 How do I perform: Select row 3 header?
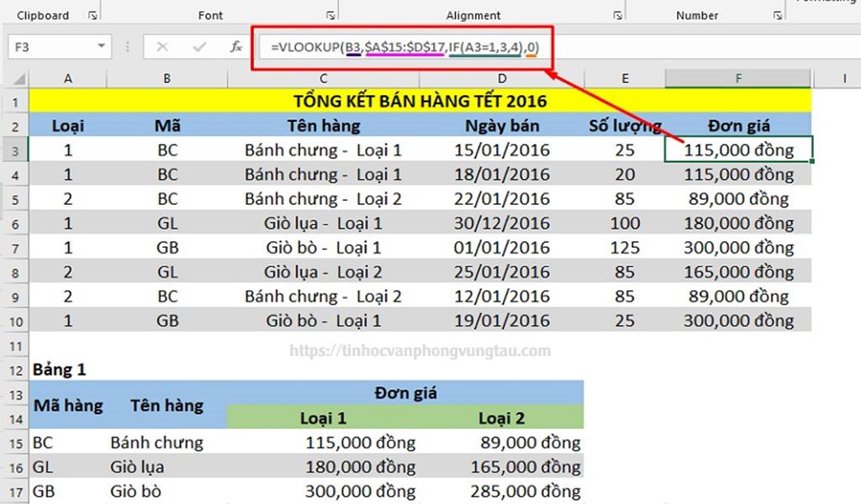15,150
